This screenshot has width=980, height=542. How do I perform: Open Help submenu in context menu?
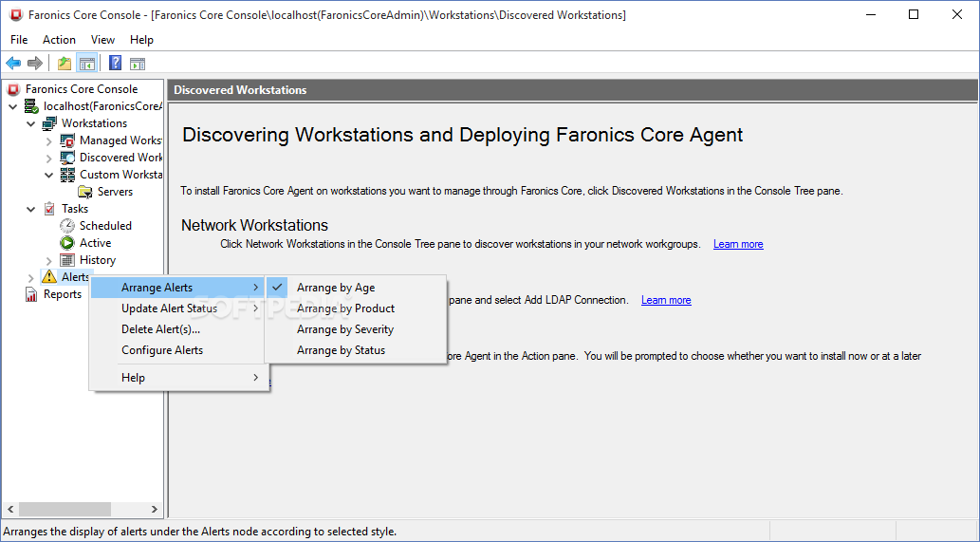point(180,378)
